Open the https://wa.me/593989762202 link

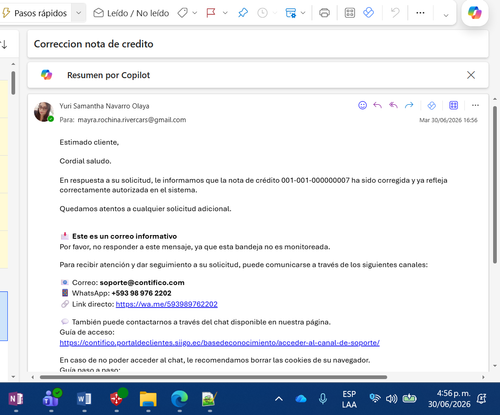(167, 304)
